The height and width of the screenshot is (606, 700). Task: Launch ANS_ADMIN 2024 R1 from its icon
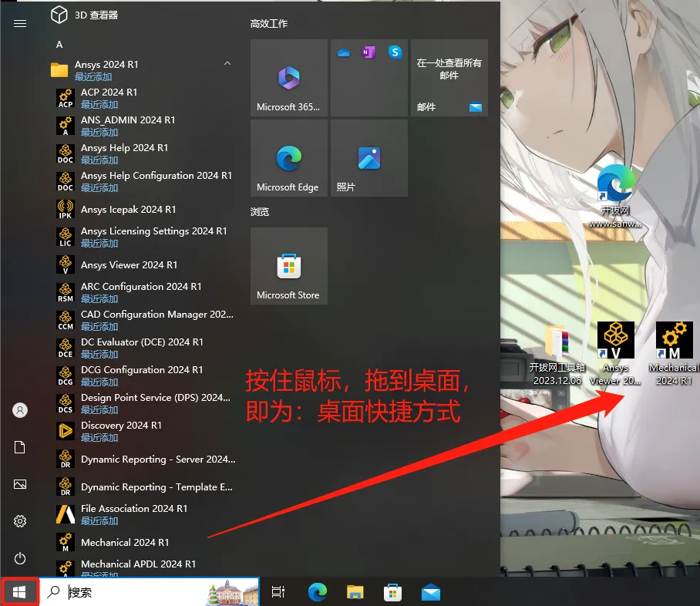66,126
